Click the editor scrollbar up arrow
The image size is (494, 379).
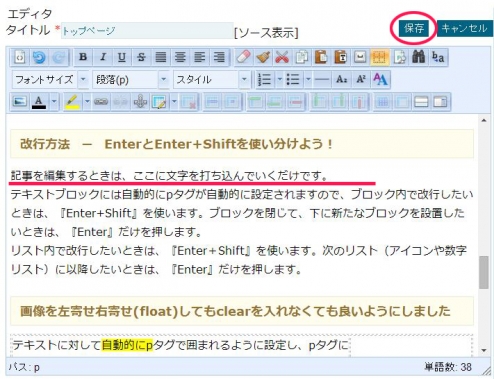click(x=484, y=121)
